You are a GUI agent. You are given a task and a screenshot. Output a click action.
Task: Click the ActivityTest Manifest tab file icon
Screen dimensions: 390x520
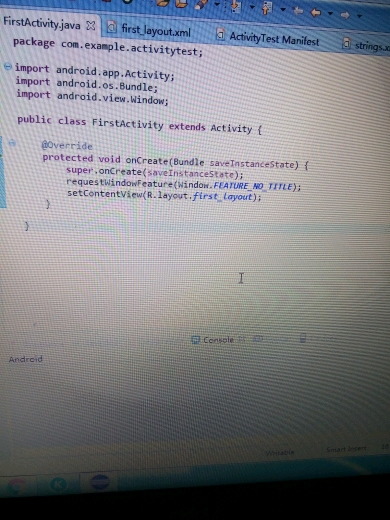point(220,34)
